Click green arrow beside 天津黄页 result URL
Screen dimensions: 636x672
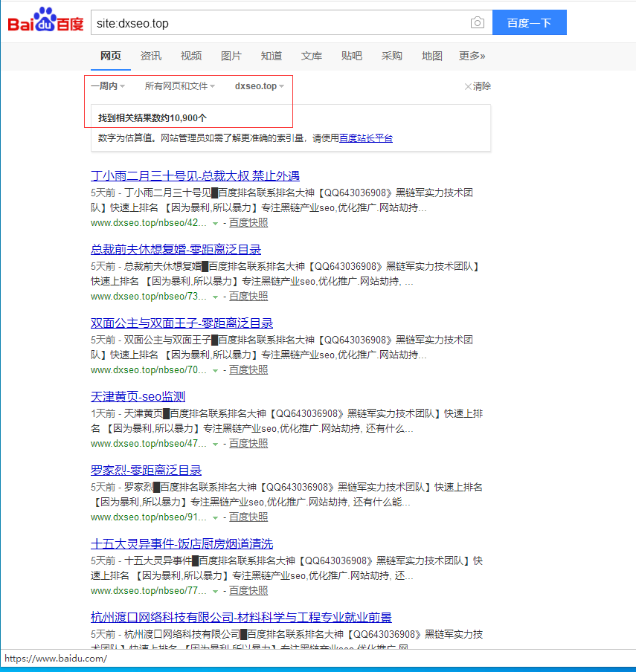tap(215, 444)
